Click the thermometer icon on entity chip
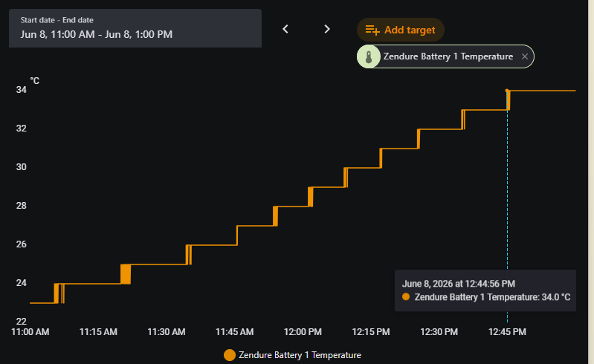This screenshot has width=594, height=364. click(x=369, y=56)
